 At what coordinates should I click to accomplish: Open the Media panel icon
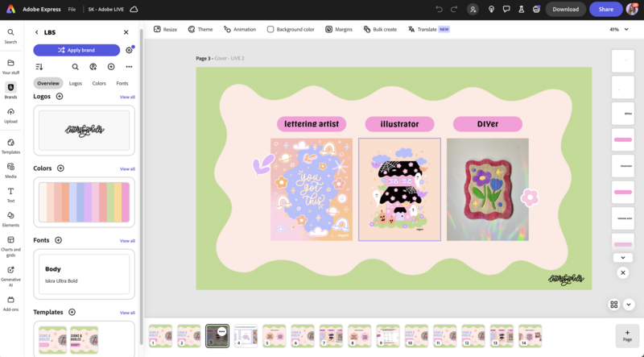pyautogui.click(x=10, y=167)
